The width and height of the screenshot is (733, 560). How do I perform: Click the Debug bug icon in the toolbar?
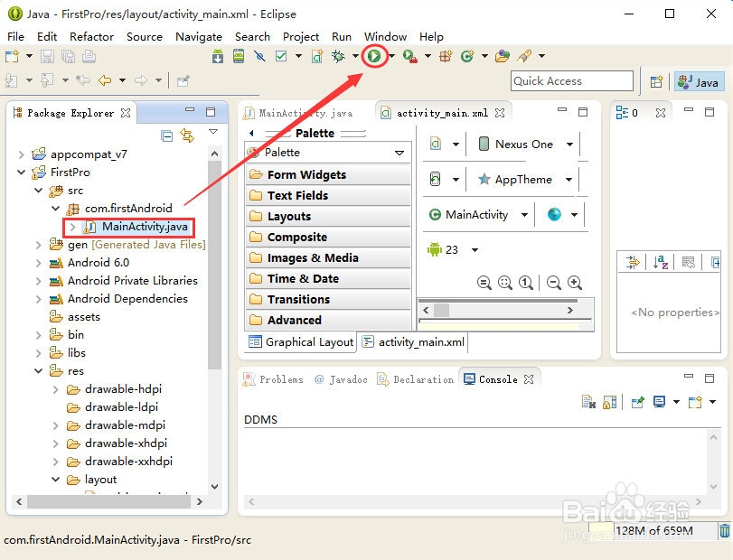point(338,57)
